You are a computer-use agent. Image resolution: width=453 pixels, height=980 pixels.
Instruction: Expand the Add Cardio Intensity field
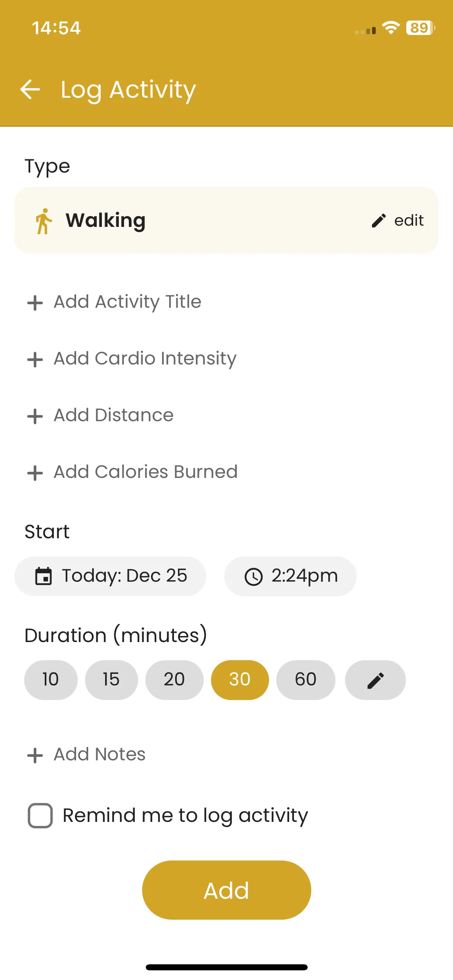pyautogui.click(x=145, y=358)
